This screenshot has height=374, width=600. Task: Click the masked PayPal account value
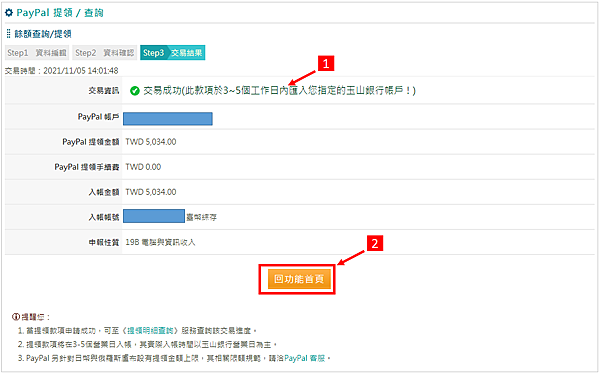coord(168,119)
